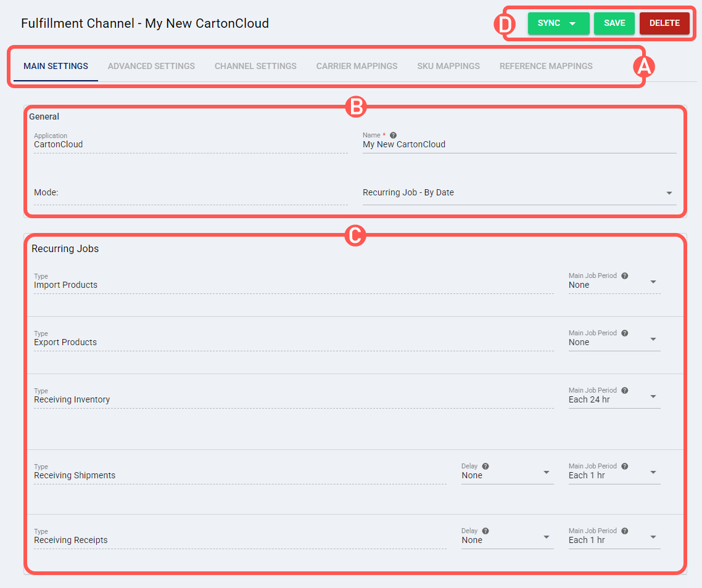Open the Channel Settings tab
This screenshot has width=702, height=588.
click(x=255, y=66)
